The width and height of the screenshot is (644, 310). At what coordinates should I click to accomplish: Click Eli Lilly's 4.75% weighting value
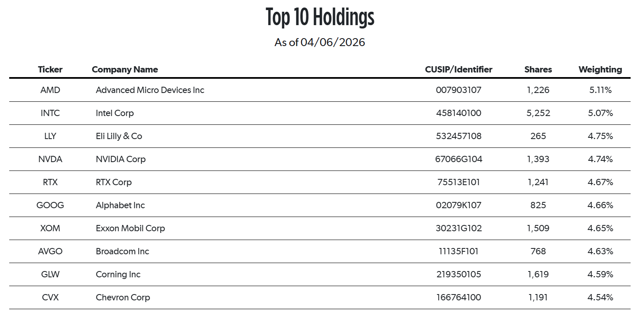coord(600,136)
